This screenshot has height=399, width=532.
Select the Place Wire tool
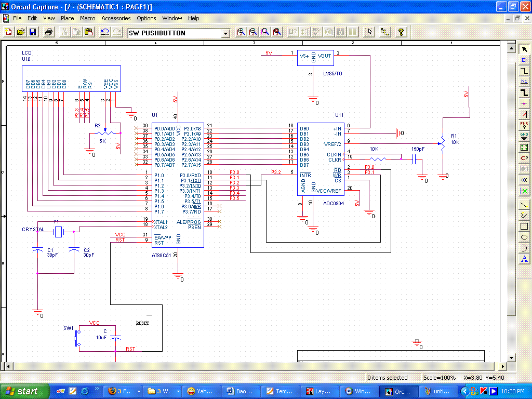(524, 71)
